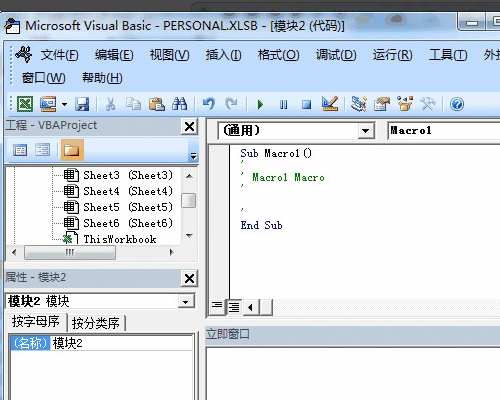Open the 工具(T) menu

(448, 55)
